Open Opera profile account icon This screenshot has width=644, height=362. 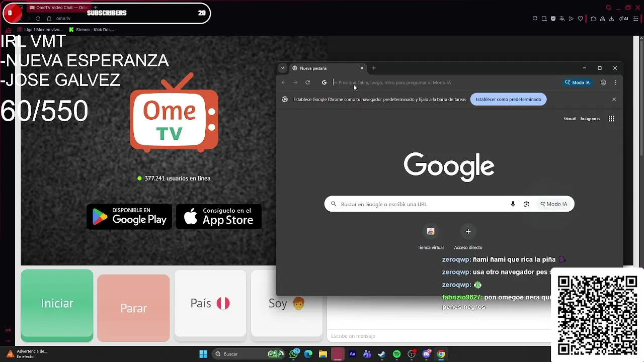click(x=602, y=19)
